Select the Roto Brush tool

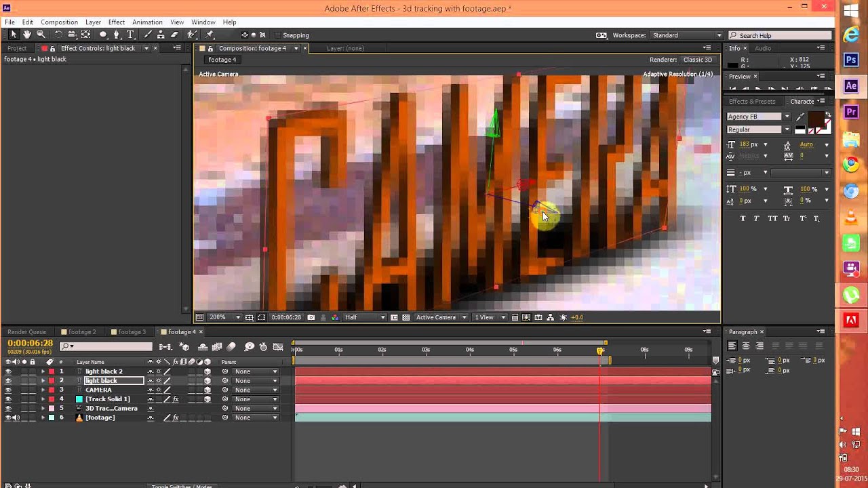click(x=193, y=35)
